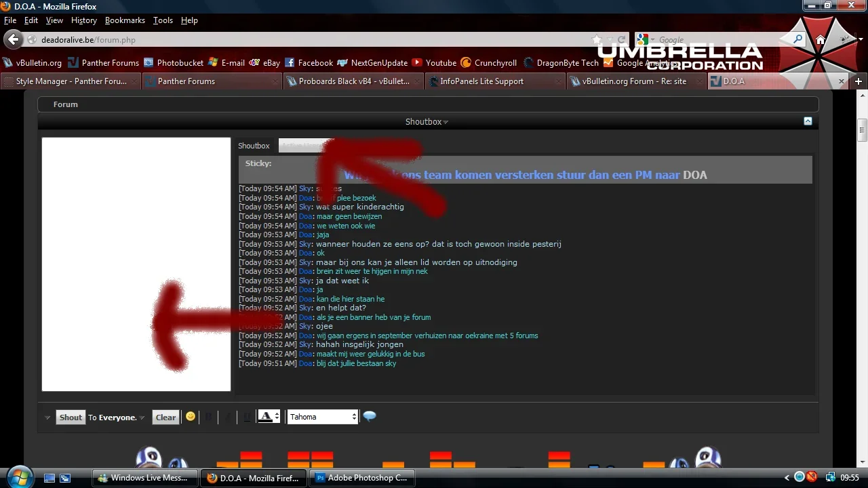Open DragonByte Tech bookmark
The height and width of the screenshot is (488, 868).
point(561,62)
